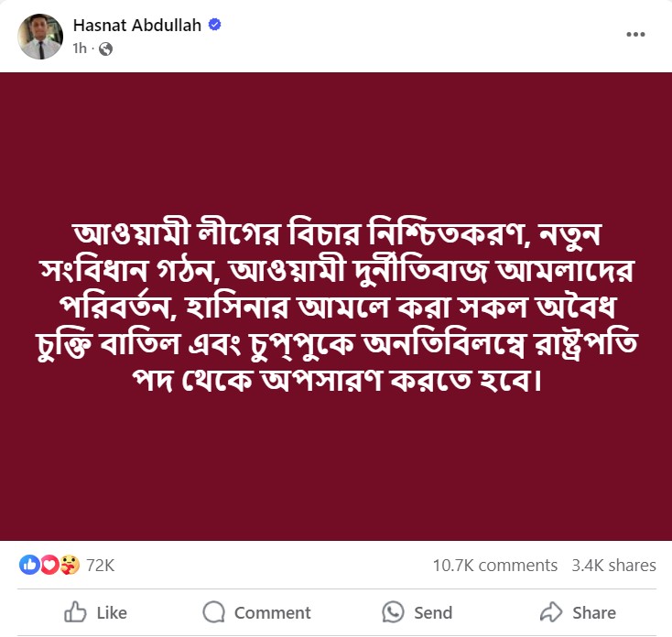Viewport: 672px width, 637px height.
Task: Click the Share arrow icon
Action: point(551,612)
